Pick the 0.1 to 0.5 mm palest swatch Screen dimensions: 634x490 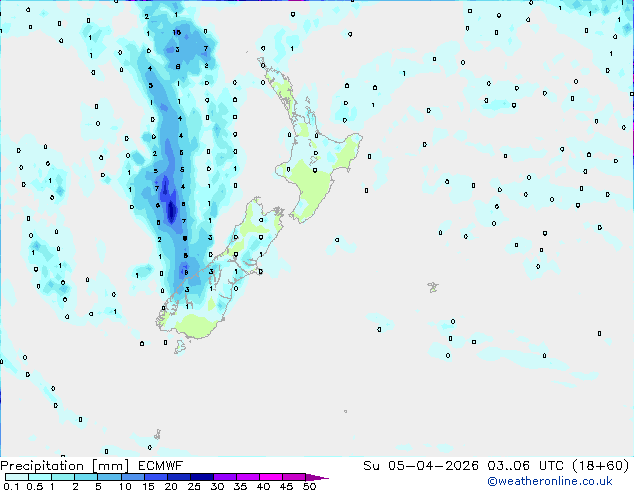(17, 477)
